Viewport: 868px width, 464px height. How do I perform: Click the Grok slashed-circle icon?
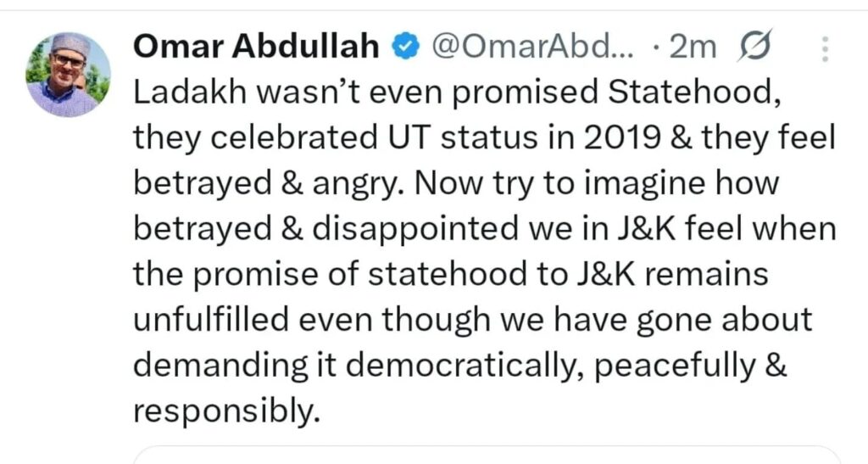(750, 49)
